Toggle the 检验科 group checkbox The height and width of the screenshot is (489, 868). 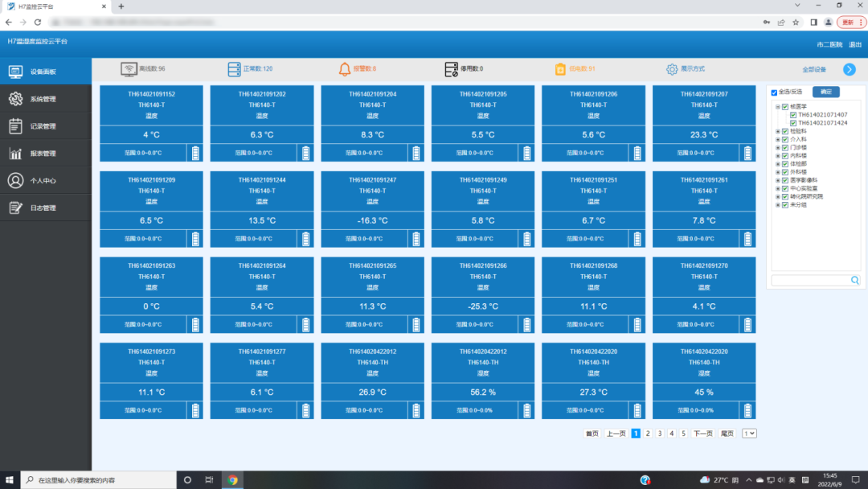tap(785, 131)
